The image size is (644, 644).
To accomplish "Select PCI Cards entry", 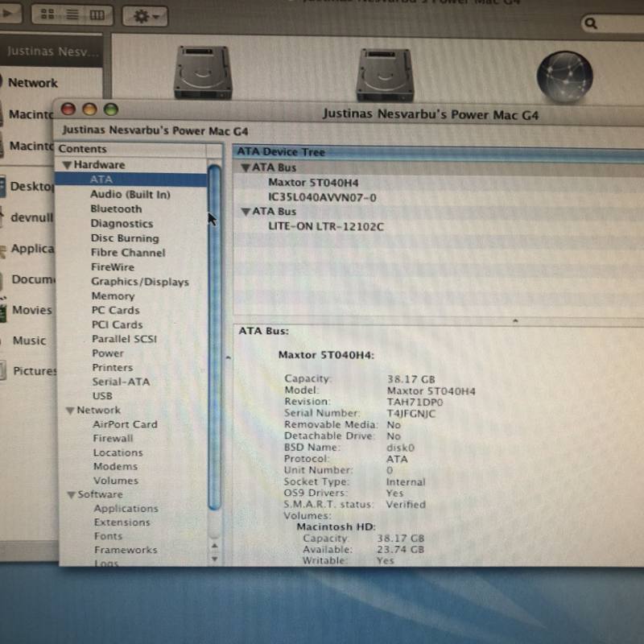I will click(x=117, y=324).
